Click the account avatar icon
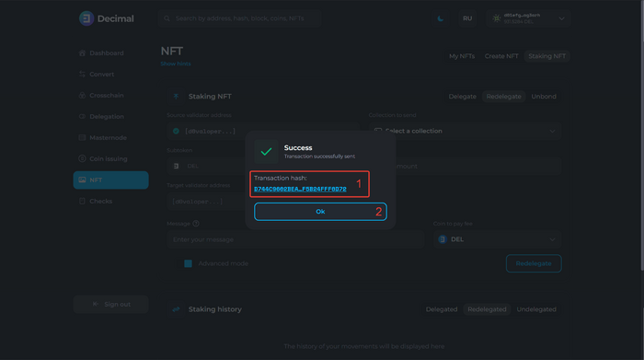Image resolution: width=644 pixels, height=360 pixels. (497, 18)
